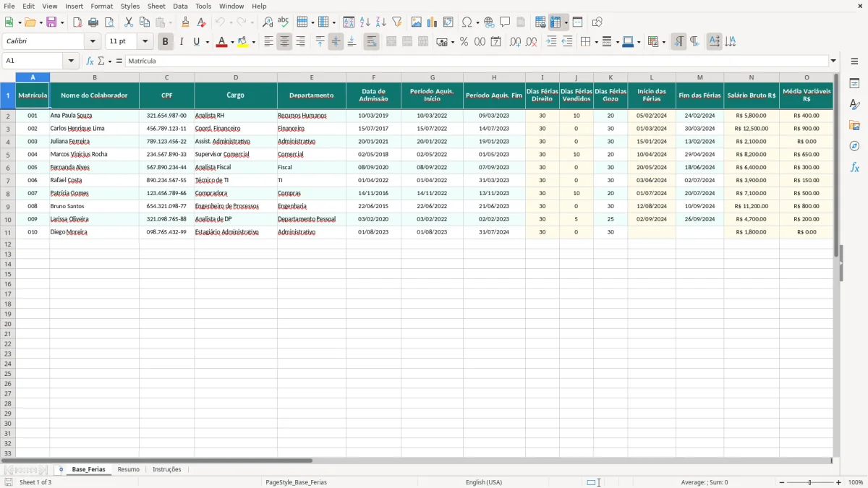The image size is (868, 488).
Task: Cut the selected cell content
Action: pos(129,22)
